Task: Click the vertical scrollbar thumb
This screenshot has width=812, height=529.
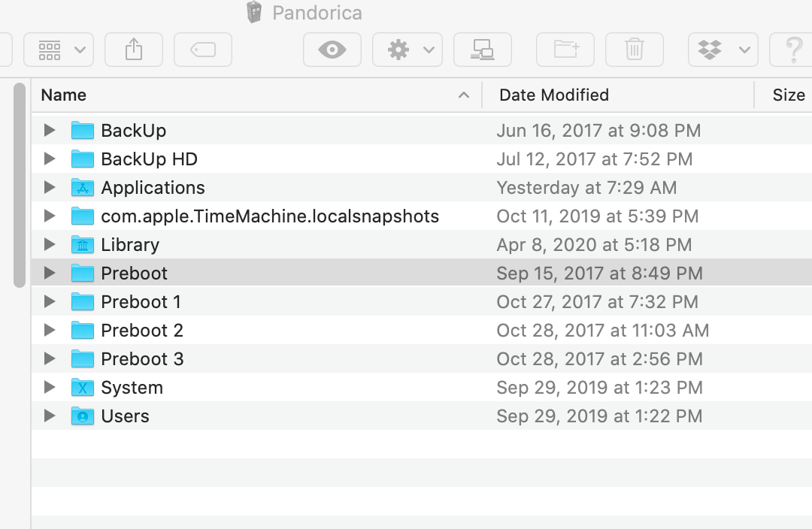Action: coord(20,184)
